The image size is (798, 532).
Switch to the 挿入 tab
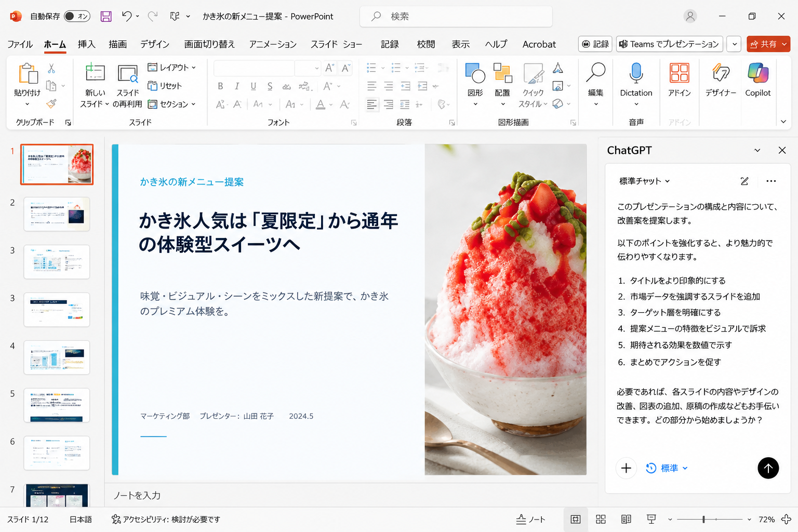pos(86,44)
